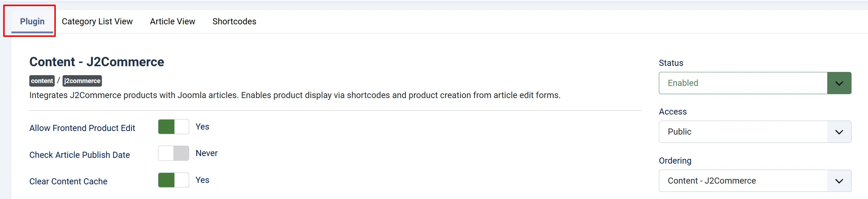Toggle Clear Content Cache switch
This screenshot has width=868, height=199.
click(173, 180)
